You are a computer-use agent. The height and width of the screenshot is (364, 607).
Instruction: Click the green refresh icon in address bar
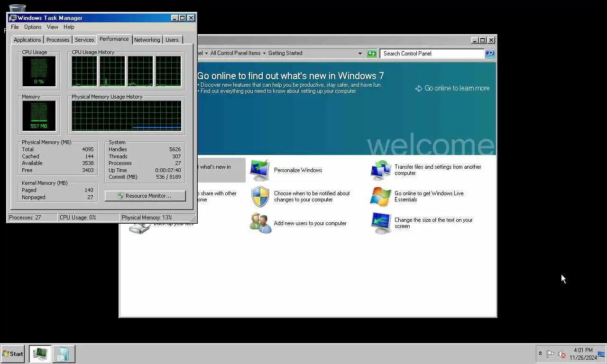tap(372, 54)
